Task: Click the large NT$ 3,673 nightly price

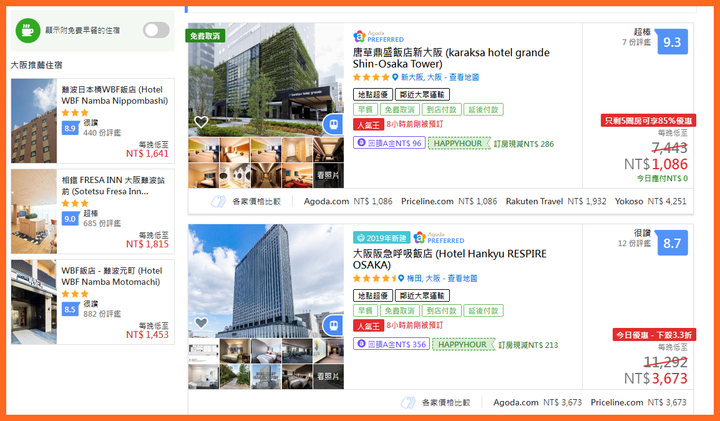Action: tap(656, 378)
